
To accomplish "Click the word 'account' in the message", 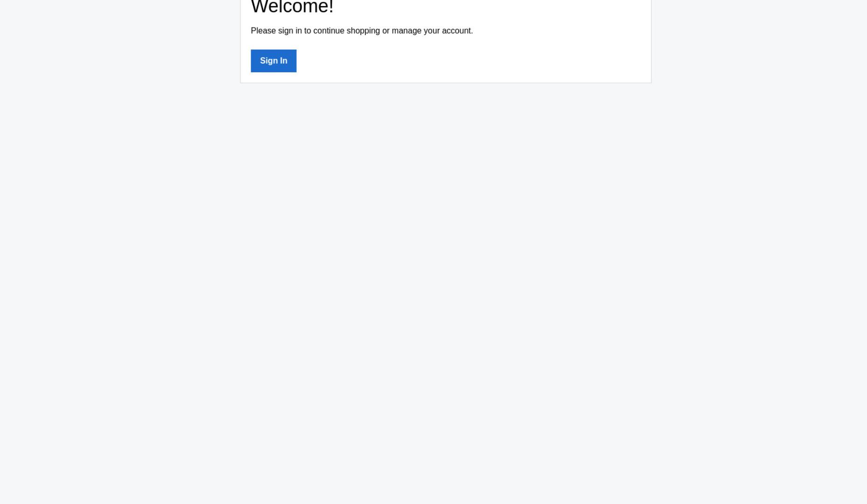I will pyautogui.click(x=456, y=31).
